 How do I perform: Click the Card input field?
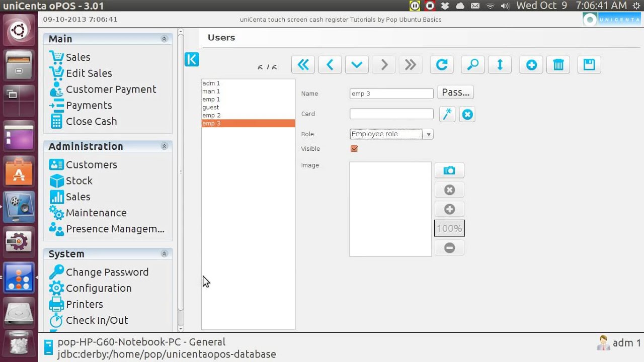pos(391,114)
